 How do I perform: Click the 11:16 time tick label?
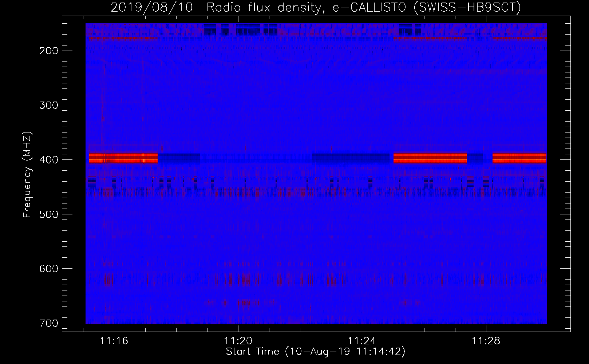coord(114,341)
